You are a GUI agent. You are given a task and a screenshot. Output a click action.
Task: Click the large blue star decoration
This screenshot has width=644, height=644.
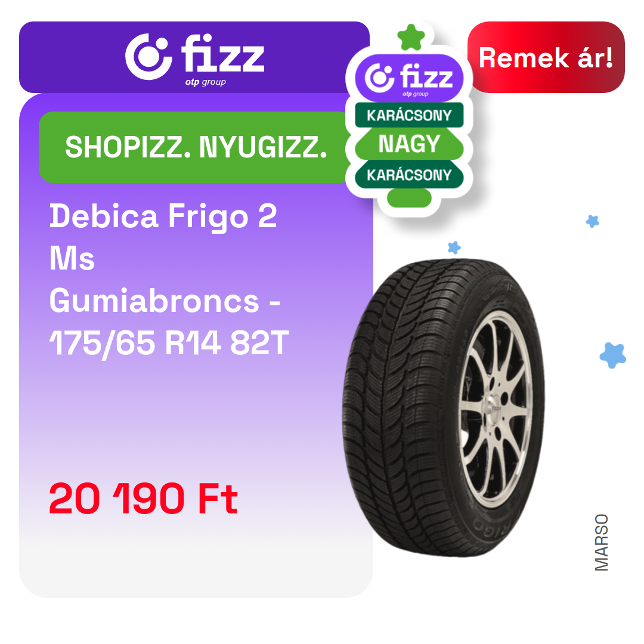pyautogui.click(x=613, y=355)
